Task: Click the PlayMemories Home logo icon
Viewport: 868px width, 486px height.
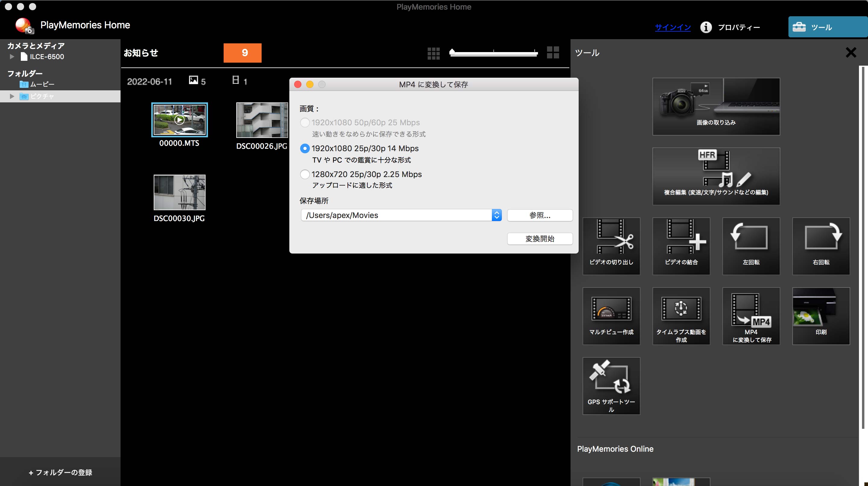Action: pos(24,26)
